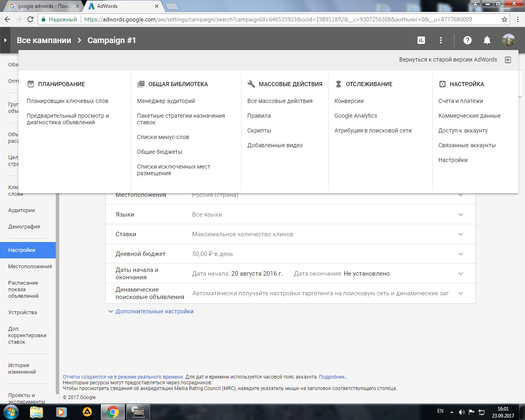Open Добавленные видео
The width and height of the screenshot is (525, 420).
275,145
